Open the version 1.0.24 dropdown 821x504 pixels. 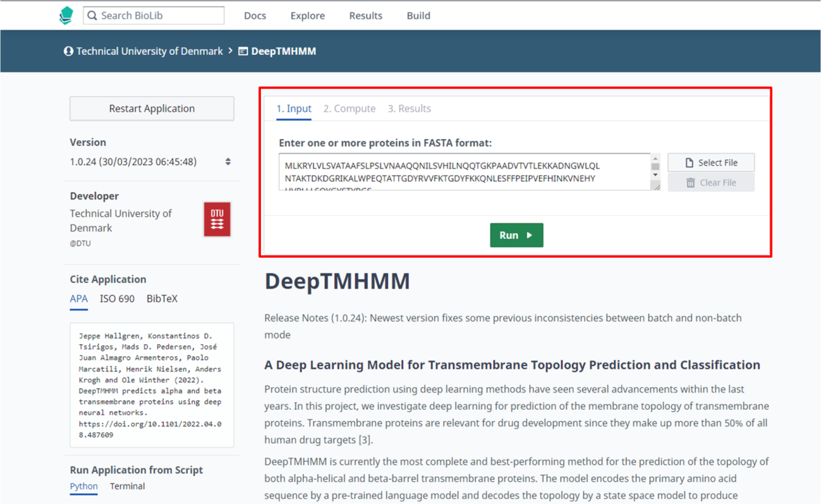pos(150,162)
